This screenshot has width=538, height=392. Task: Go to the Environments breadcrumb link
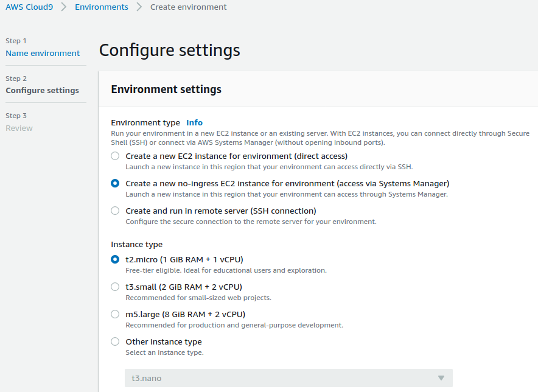[101, 7]
